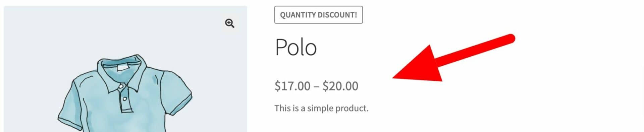The width and height of the screenshot is (644, 132).
Task: Click the top button on the polo placket
Action: click(121, 87)
